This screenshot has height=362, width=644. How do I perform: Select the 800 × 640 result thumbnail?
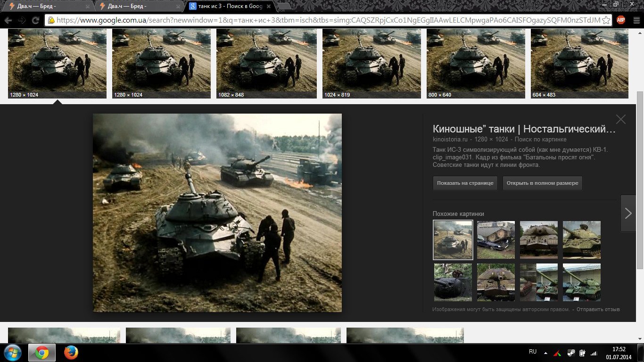pos(476,64)
